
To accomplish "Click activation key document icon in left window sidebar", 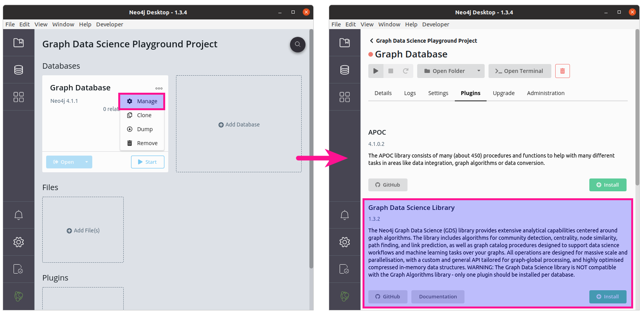I will click(x=19, y=269).
